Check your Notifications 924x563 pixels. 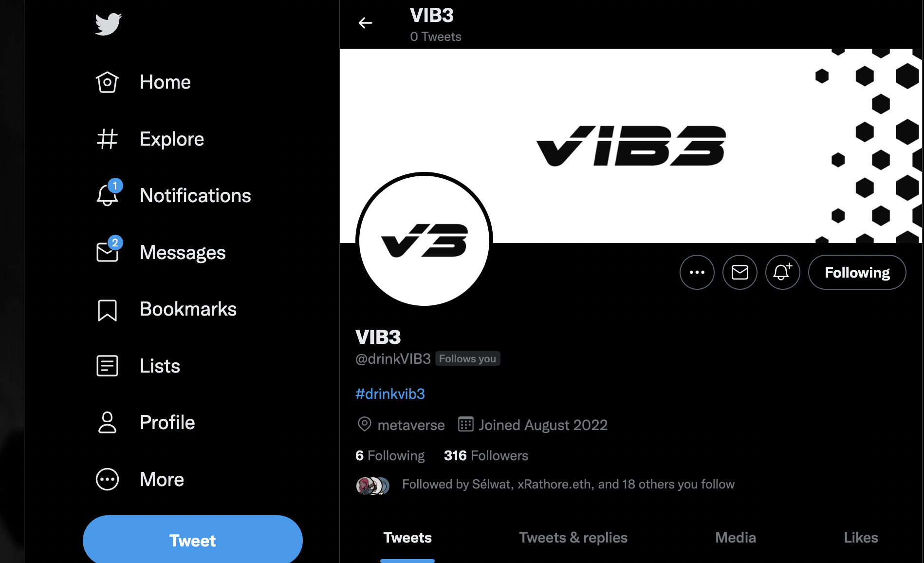(x=195, y=195)
